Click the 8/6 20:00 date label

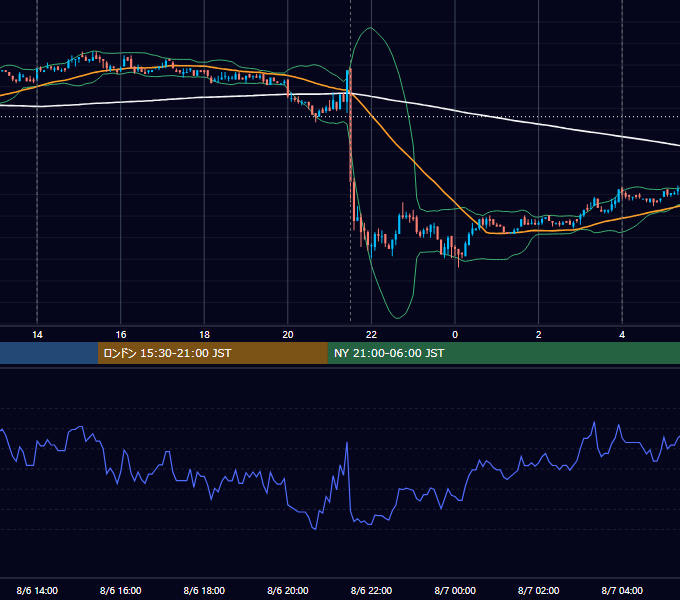coord(288,590)
